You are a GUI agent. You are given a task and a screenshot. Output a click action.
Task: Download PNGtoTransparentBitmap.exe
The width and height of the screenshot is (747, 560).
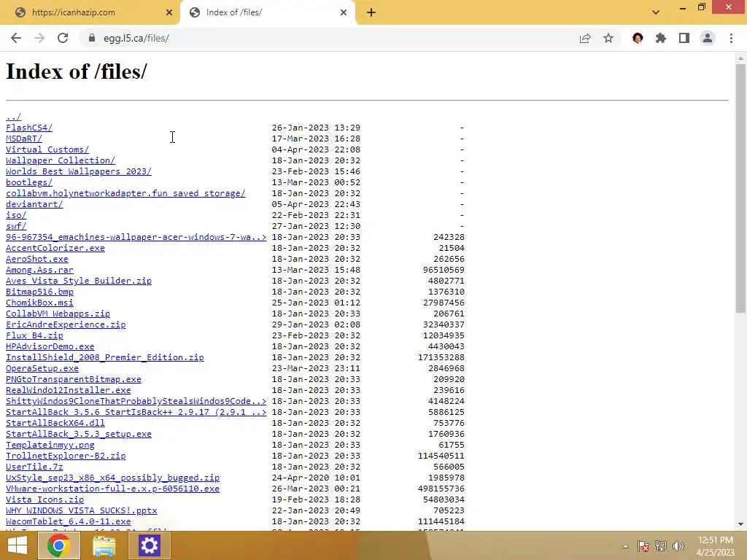coord(74,379)
